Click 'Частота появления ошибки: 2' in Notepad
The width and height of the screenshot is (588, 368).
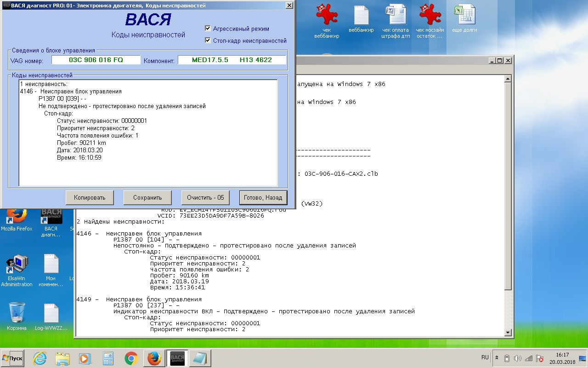[199, 270]
